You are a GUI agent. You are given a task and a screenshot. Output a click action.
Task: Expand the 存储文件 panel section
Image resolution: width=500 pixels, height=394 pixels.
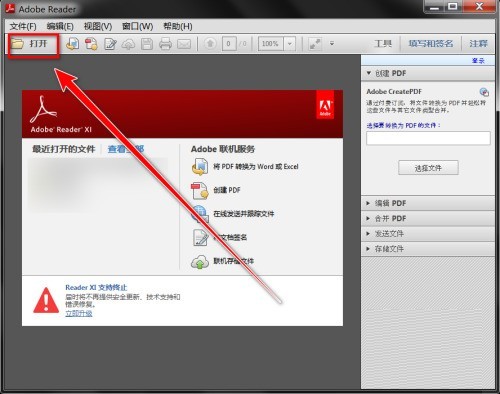(428, 249)
